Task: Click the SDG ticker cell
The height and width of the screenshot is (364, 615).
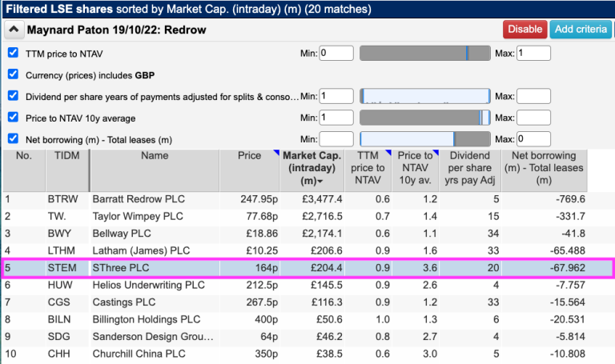Action: pyautogui.click(x=58, y=337)
